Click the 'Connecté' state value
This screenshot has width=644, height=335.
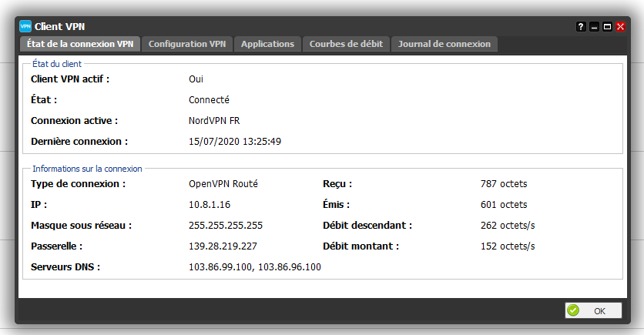pos(209,100)
